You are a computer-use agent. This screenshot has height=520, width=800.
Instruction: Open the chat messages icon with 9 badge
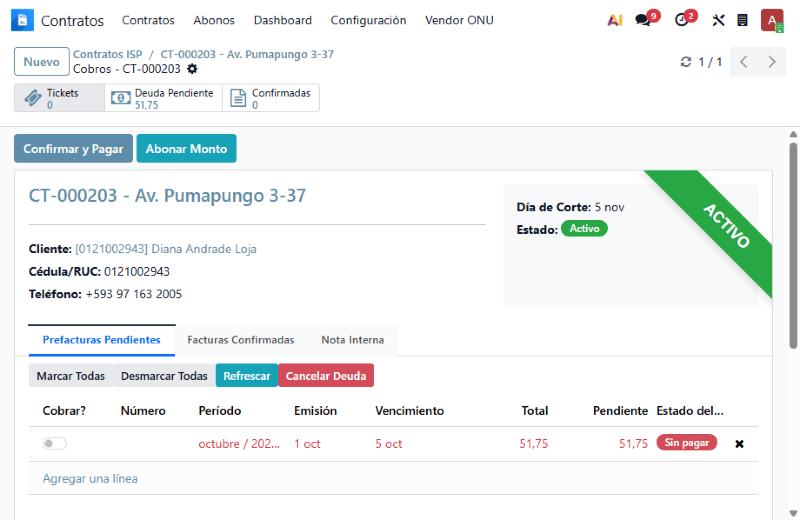click(x=643, y=20)
